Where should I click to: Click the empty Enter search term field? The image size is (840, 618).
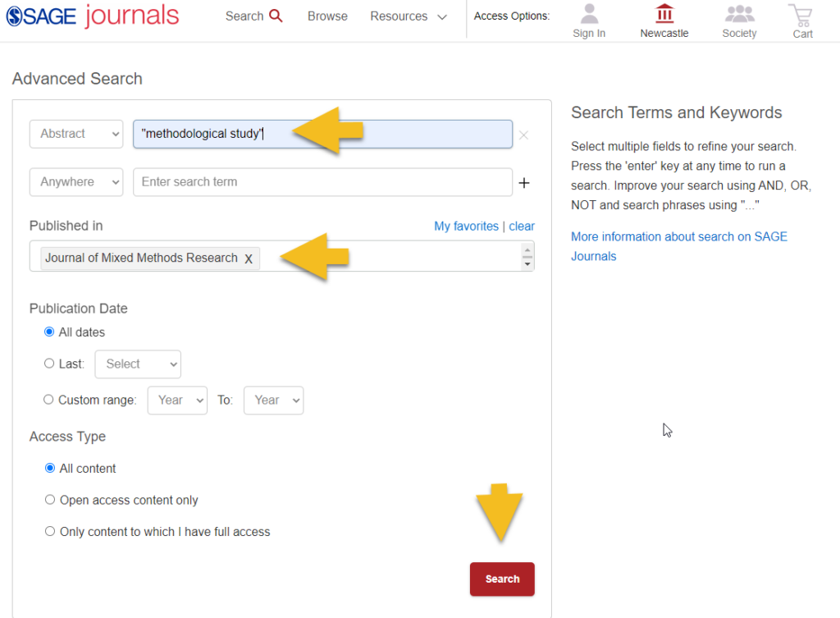pyautogui.click(x=322, y=182)
